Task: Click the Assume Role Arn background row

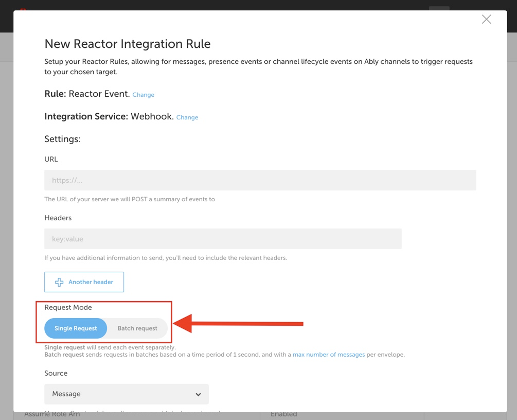Action: click(52, 415)
